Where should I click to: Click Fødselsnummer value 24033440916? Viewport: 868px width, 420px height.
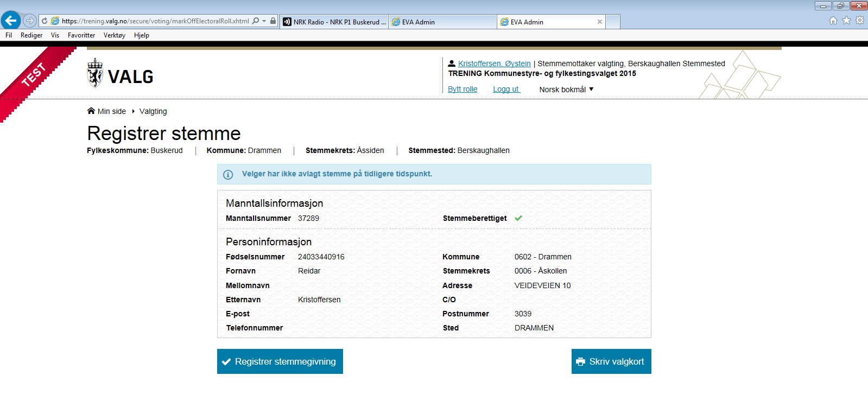coord(321,257)
